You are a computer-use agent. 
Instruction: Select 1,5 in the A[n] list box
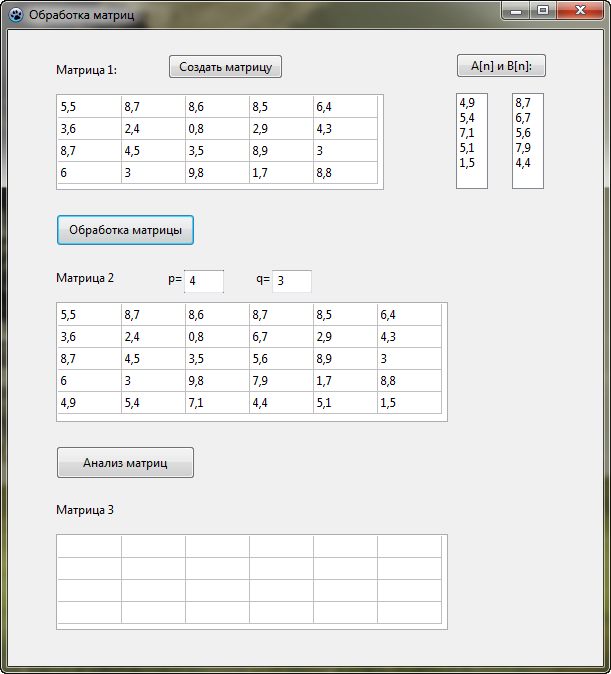(x=472, y=163)
